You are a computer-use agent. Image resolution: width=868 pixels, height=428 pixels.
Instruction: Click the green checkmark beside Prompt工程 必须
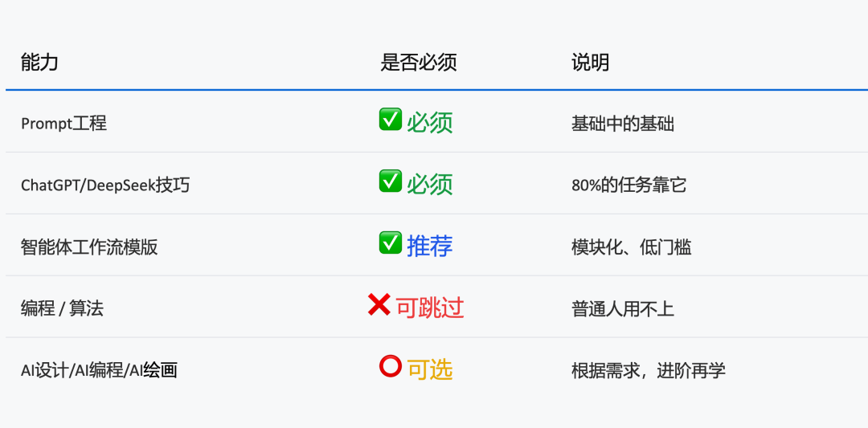pyautogui.click(x=391, y=120)
